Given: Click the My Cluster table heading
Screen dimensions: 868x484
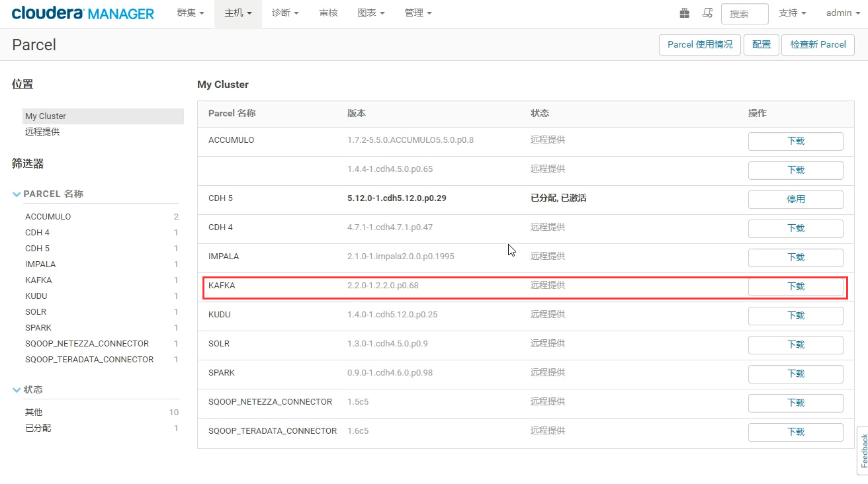Looking at the screenshot, I should 223,85.
